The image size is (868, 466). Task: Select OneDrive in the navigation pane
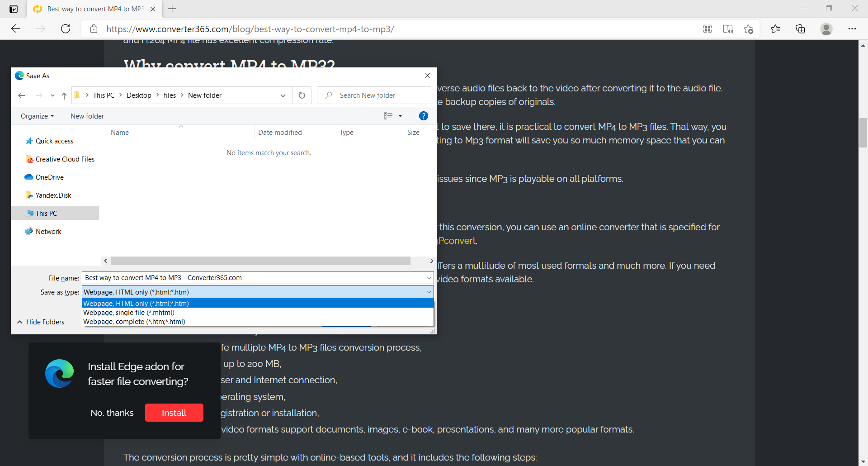tap(49, 177)
